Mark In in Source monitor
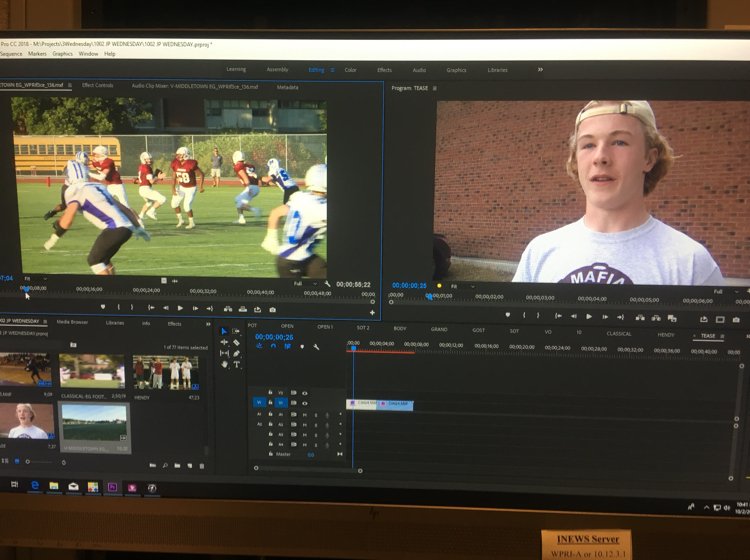Screen dimensions: 750x560 click(x=119, y=307)
